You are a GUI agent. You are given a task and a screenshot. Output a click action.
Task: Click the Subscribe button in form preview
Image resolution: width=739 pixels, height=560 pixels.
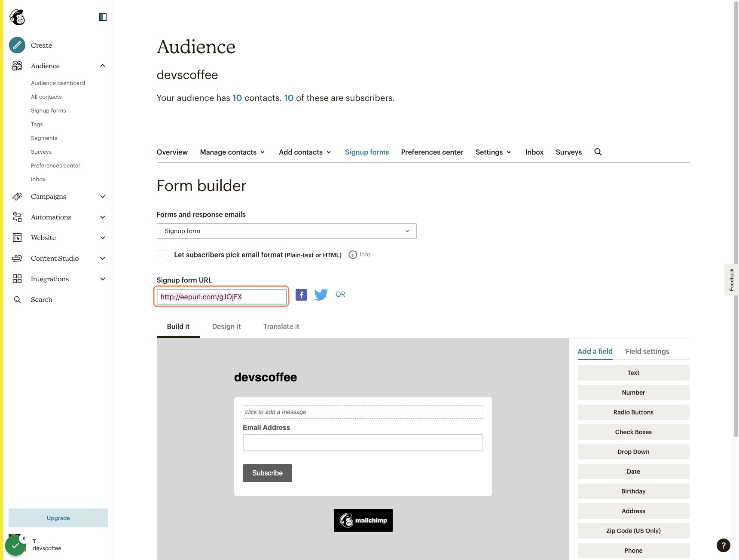267,473
